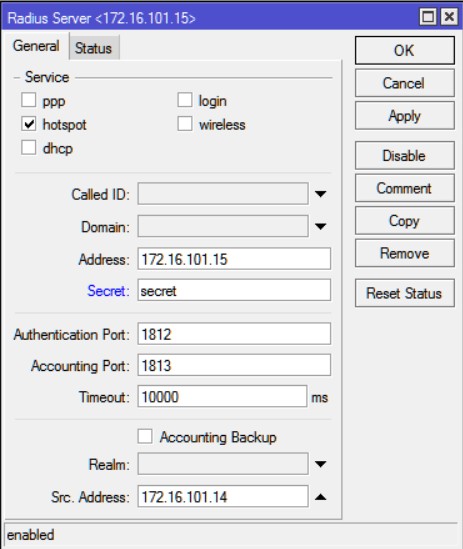Tick the dhcp service checkbox
Viewport: 463px width, 549px height.
pyautogui.click(x=28, y=147)
